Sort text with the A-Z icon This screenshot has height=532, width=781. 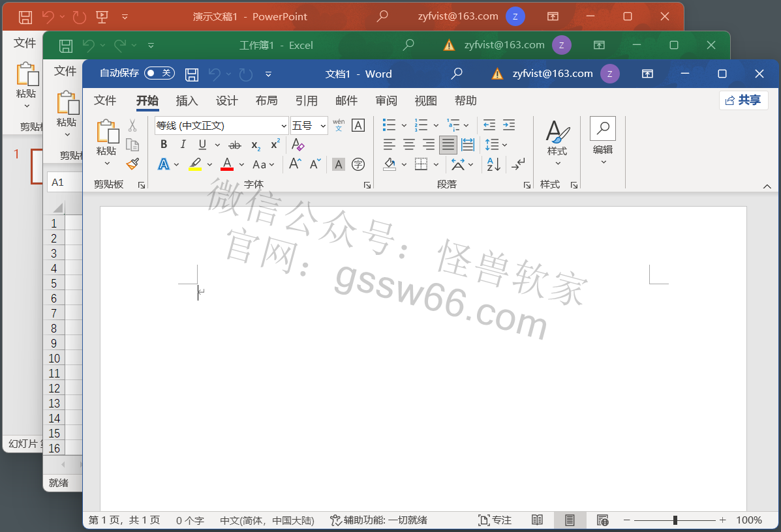coord(493,164)
